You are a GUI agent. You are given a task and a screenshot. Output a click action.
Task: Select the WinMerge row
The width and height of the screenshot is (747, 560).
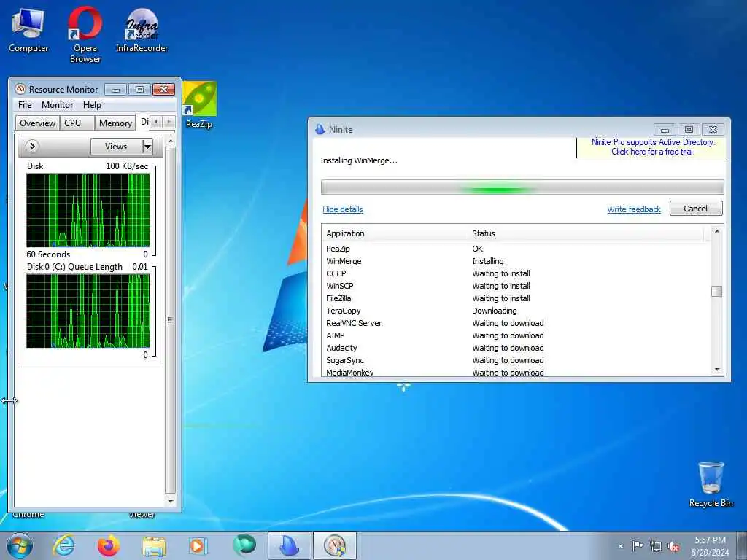pyautogui.click(x=516, y=261)
